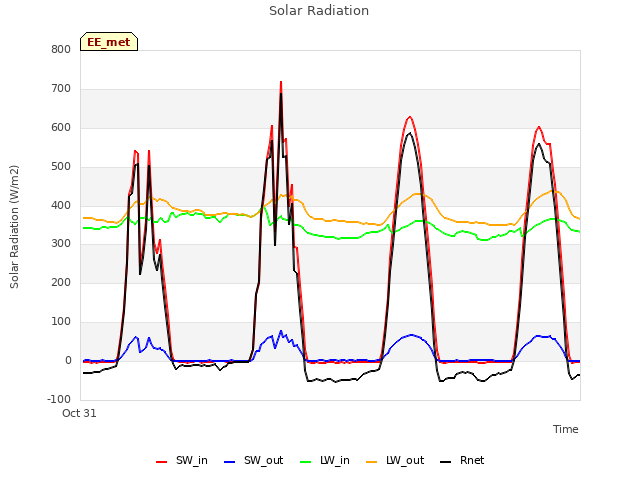Click the black Rnet legend swatch
640x480 pixels.
446,462
